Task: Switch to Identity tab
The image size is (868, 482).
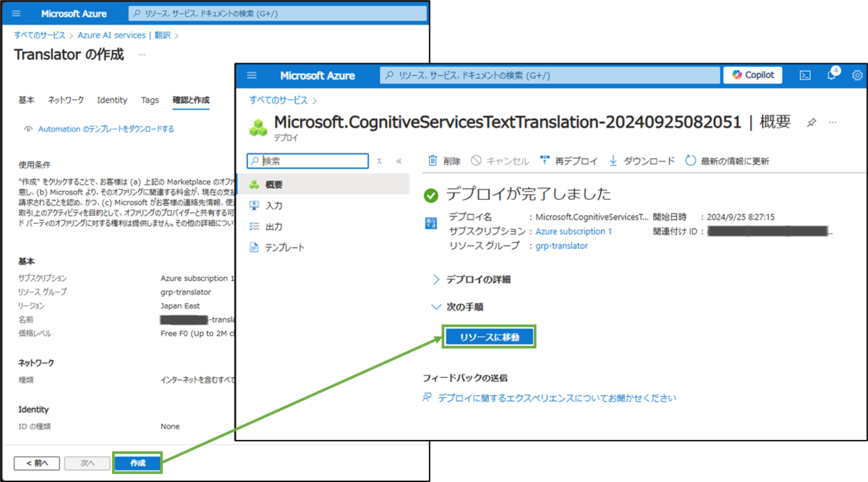Action: pyautogui.click(x=111, y=100)
